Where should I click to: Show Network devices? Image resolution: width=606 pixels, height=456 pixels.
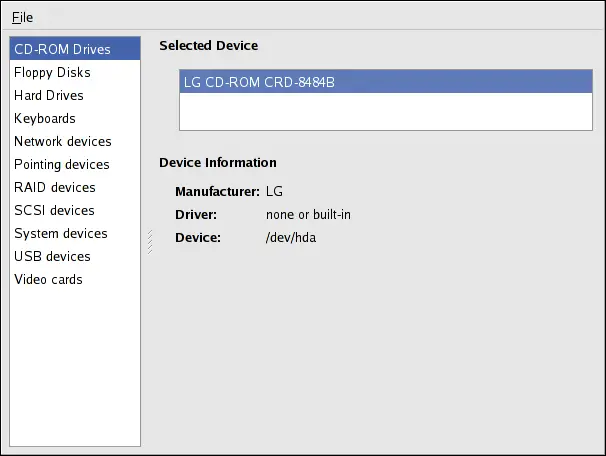click(63, 141)
